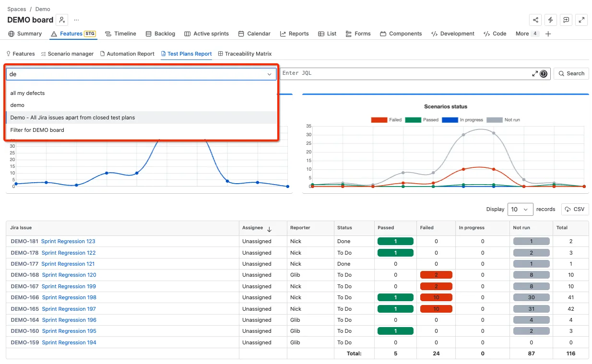Click the give feedback speech bubble icon
Screen dimensions: 592x364
[x=567, y=20]
